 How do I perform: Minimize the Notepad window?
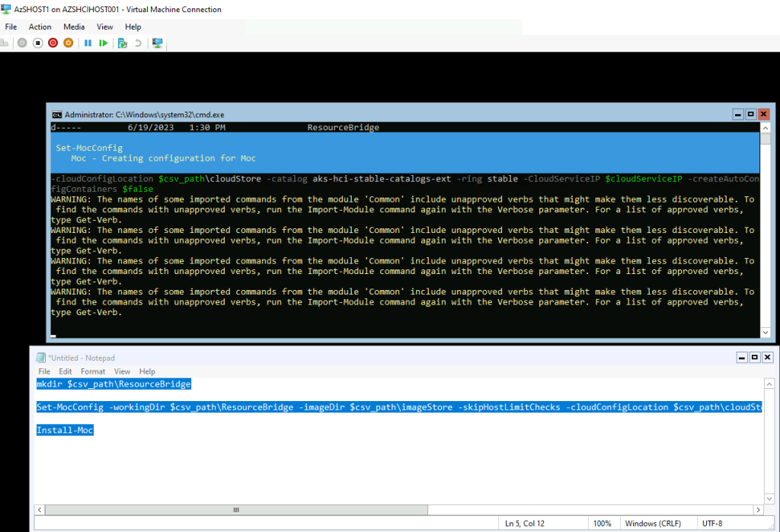[x=742, y=358]
